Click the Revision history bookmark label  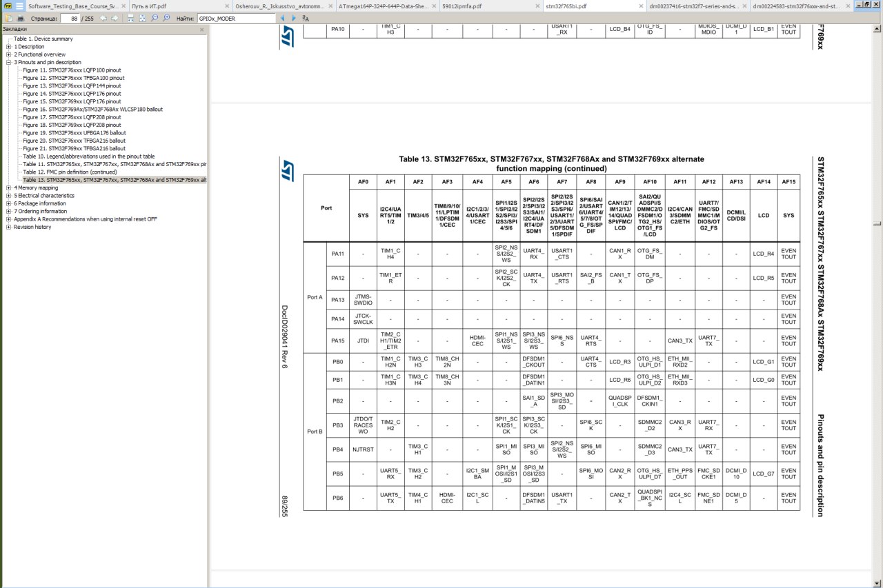click(32, 227)
